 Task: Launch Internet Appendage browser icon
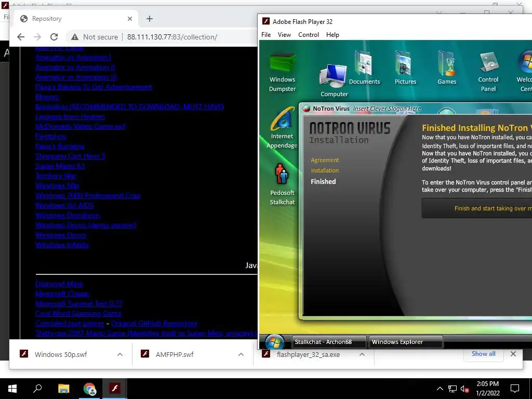pos(282,127)
